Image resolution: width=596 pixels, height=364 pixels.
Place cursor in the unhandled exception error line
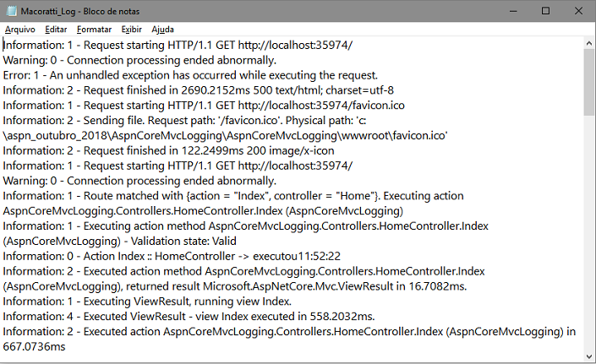pyautogui.click(x=190, y=75)
